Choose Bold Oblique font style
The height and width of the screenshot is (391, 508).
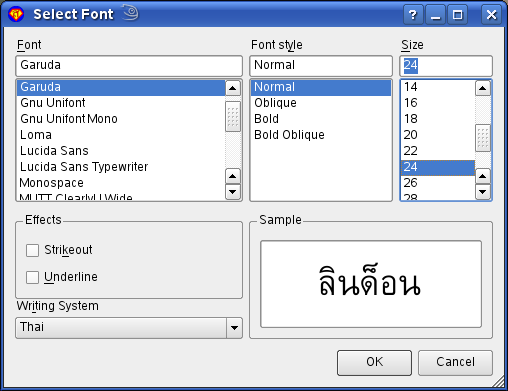321,135
